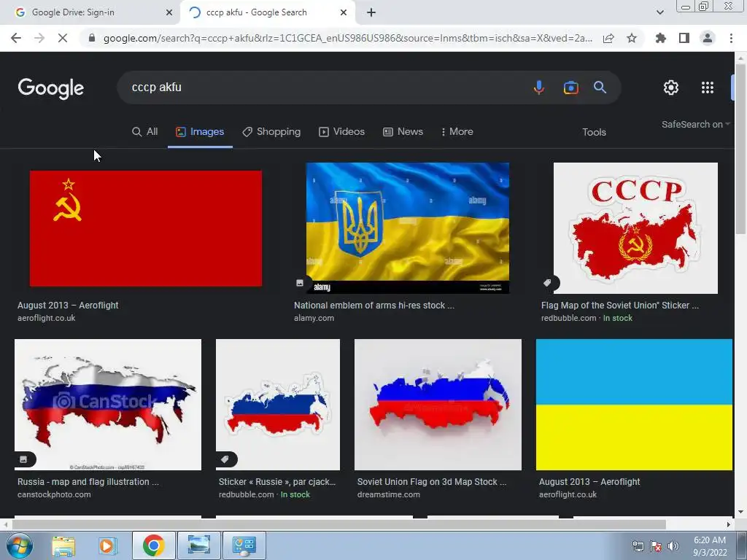Screen dimensions: 747x560
Task: Close the Google Drive Sign-in tab
Action: pyautogui.click(x=169, y=12)
